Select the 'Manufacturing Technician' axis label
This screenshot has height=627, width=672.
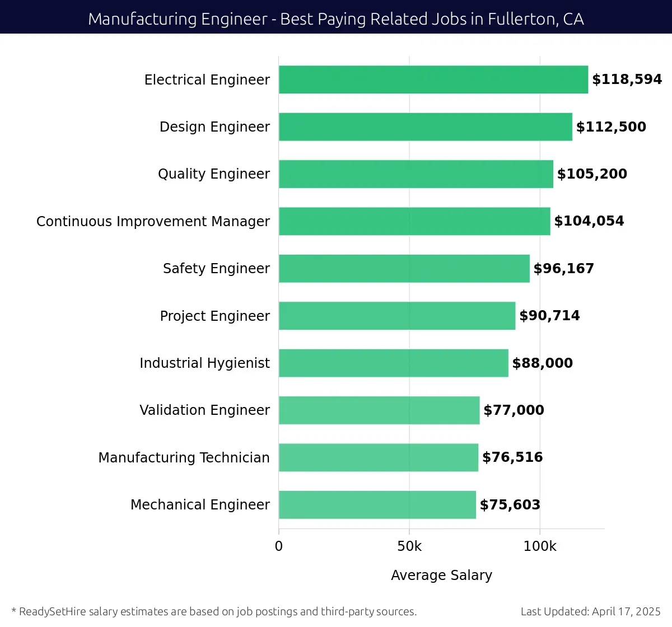184,458
